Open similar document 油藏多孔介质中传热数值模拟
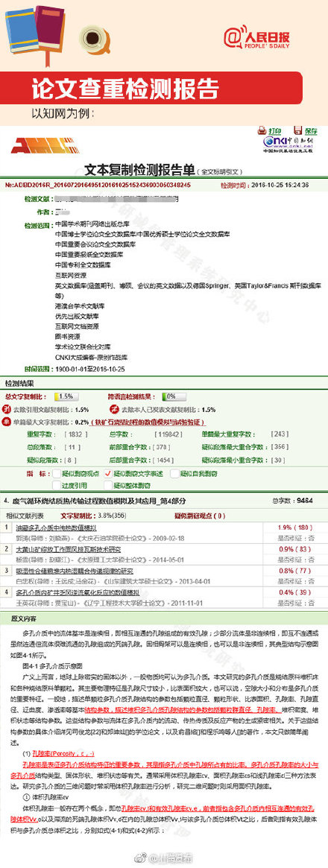Screen dimensions: 328x868 (x=56, y=527)
